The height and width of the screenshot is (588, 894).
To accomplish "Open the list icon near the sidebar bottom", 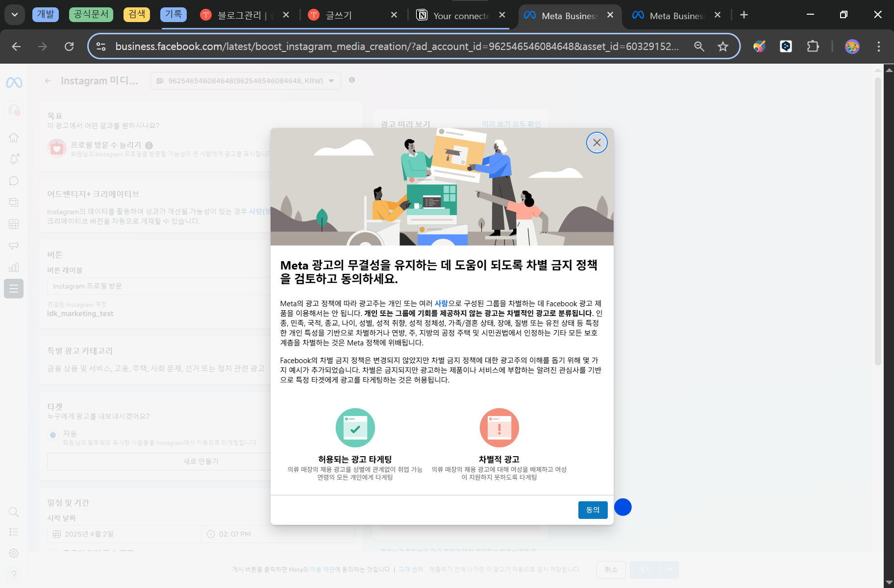I will click(14, 532).
